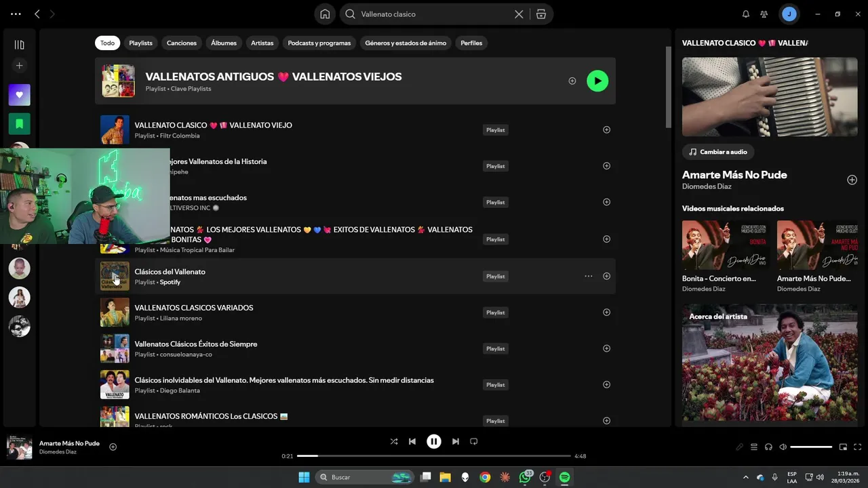Open Diomedes Diaz artist link in bottom bar

[x=58, y=452]
